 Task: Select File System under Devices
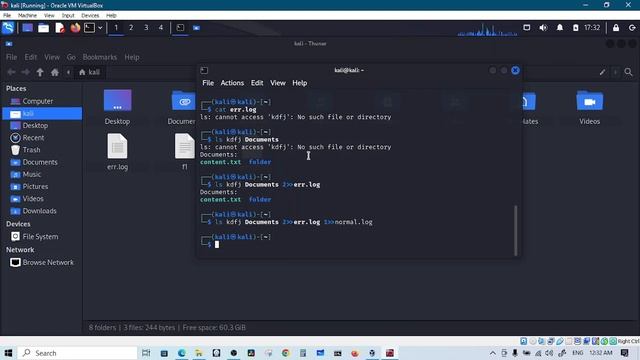pyautogui.click(x=40, y=237)
